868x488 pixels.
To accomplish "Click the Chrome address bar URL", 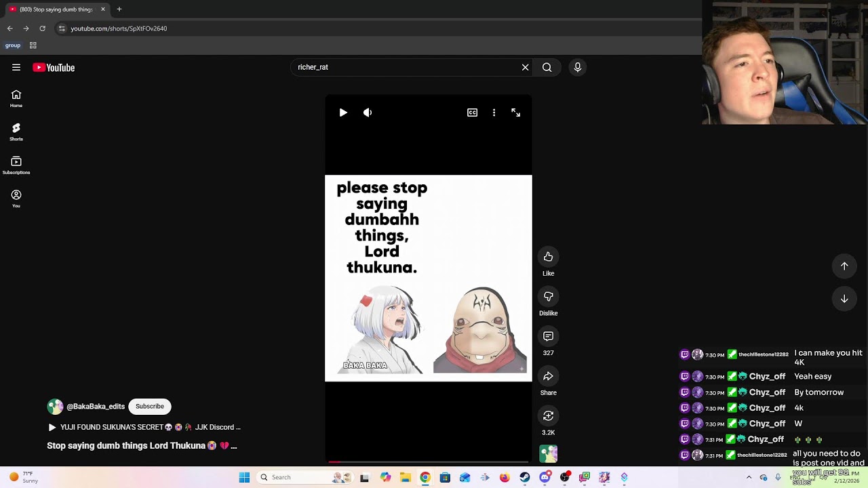I will (119, 28).
